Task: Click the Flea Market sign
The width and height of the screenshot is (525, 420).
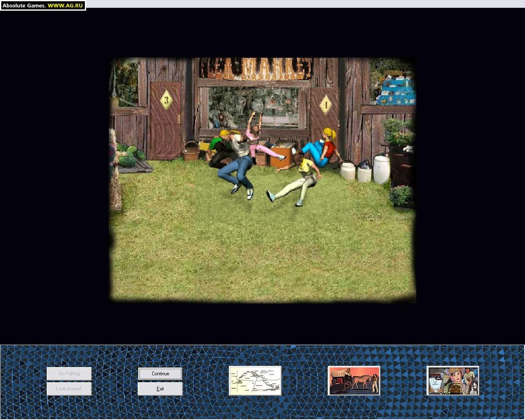Action: tap(256, 68)
